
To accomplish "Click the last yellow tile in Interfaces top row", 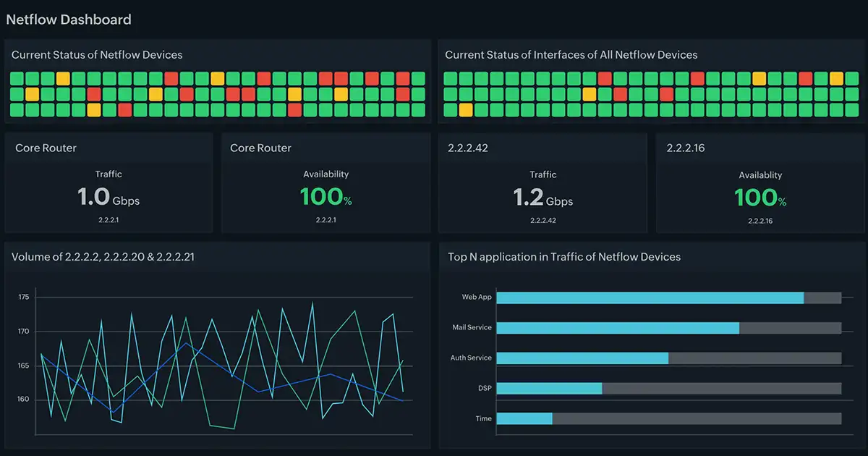I will pos(836,78).
